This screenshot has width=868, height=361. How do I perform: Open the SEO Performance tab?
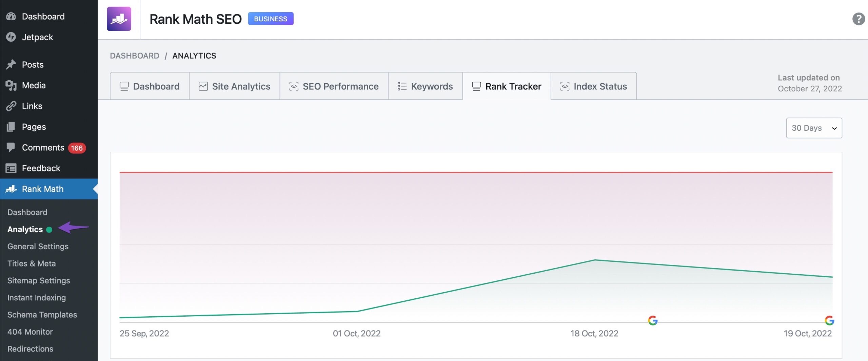[x=334, y=86]
